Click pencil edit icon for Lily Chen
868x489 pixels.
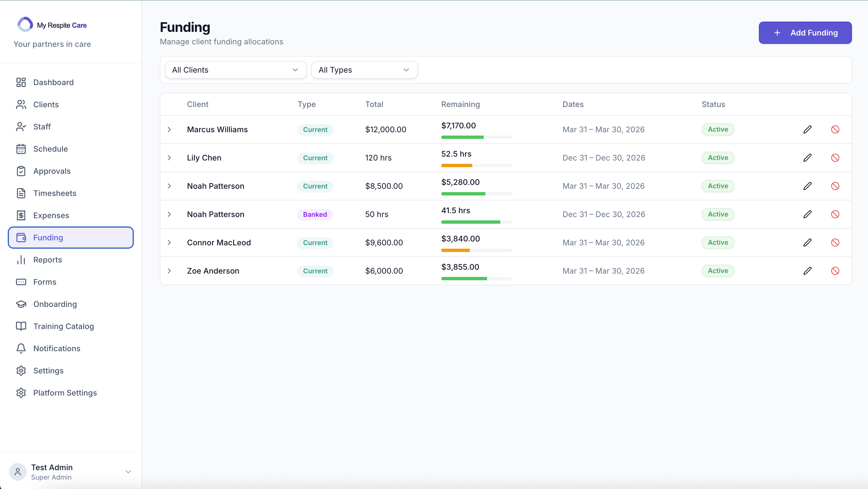pos(807,158)
